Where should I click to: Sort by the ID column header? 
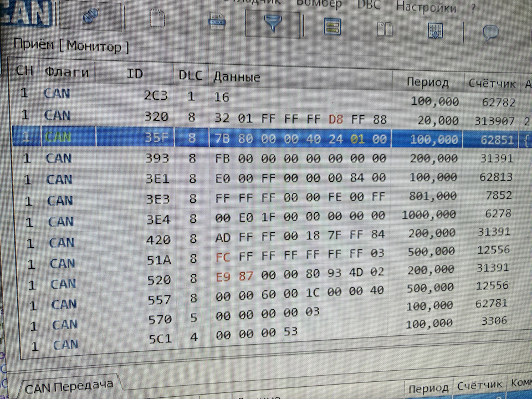click(x=135, y=74)
